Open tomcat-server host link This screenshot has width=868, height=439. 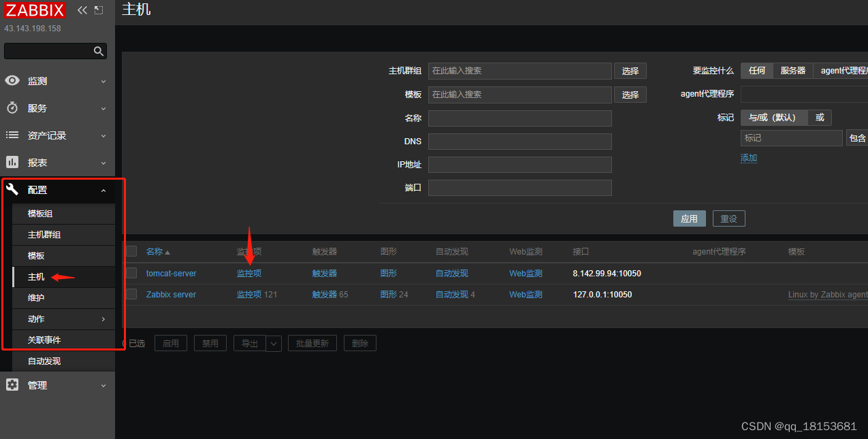point(171,274)
